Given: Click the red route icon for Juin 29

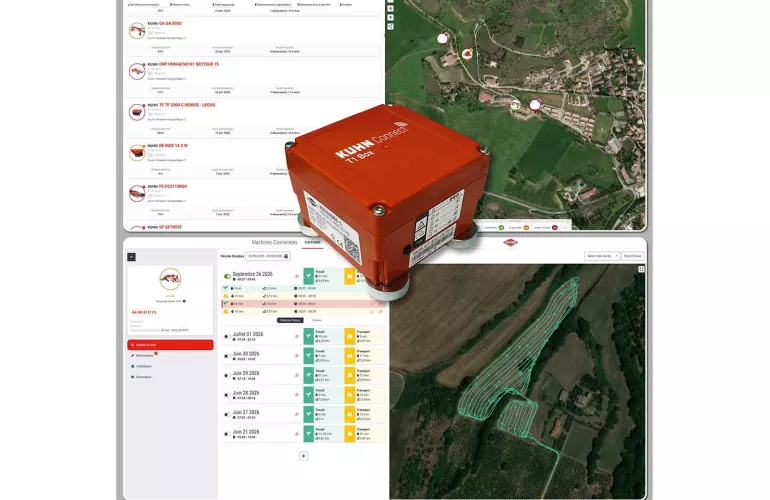Looking at the screenshot, I should 297,375.
